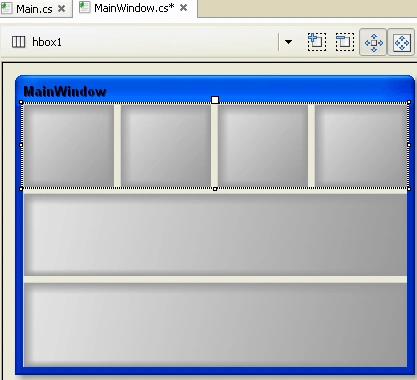Viewport: 417px width, 380px height.
Task: Select the fourth placeholder in hbox1
Action: point(361,146)
